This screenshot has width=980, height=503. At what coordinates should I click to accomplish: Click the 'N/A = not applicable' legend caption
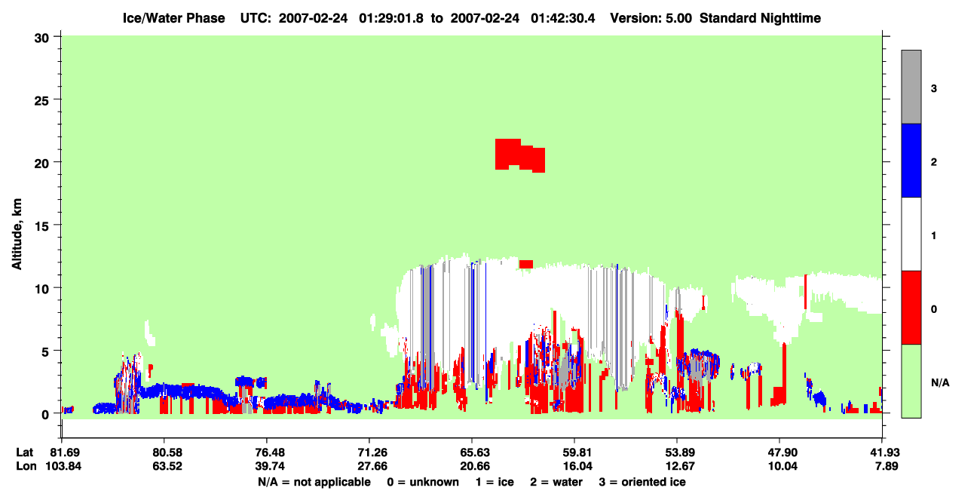point(314,482)
